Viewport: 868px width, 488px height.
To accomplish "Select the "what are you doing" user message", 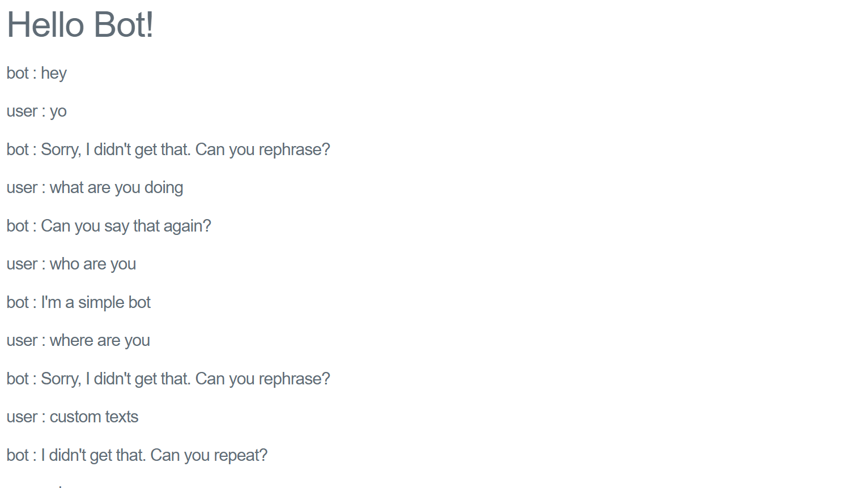I will [95, 188].
